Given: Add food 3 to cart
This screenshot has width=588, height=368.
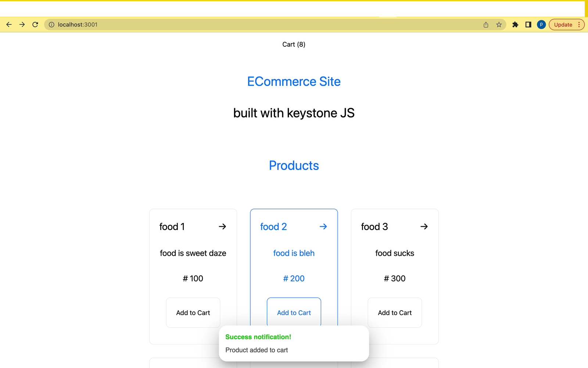Looking at the screenshot, I should (x=395, y=312).
